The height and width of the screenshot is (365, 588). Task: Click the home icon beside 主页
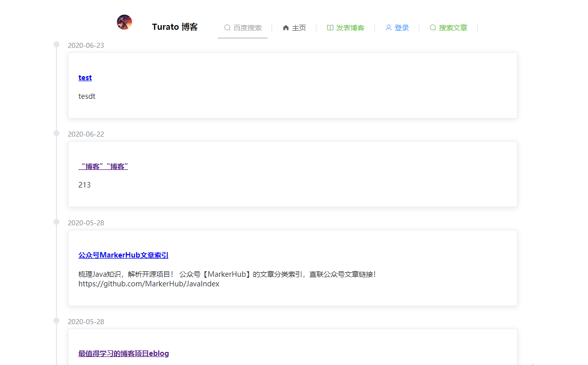click(286, 28)
